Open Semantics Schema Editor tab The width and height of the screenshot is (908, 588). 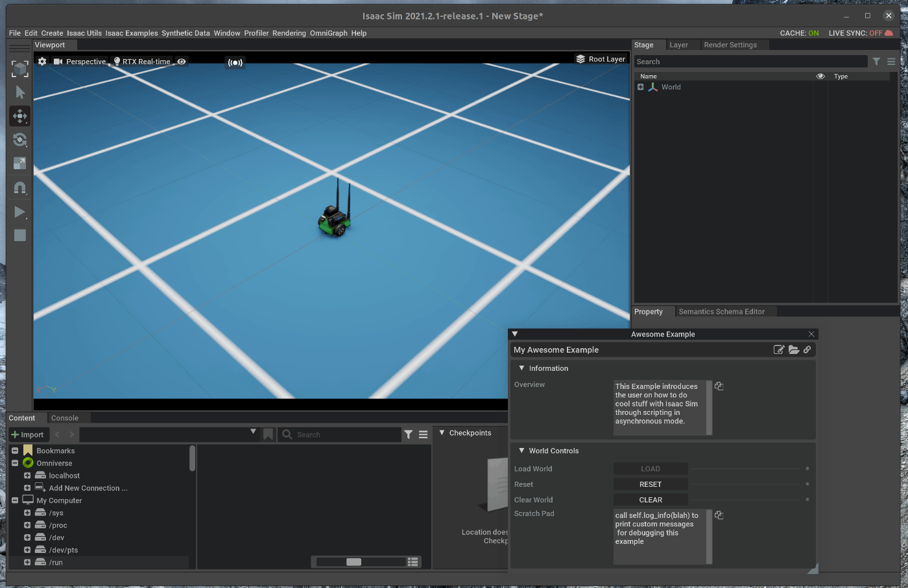[722, 312]
